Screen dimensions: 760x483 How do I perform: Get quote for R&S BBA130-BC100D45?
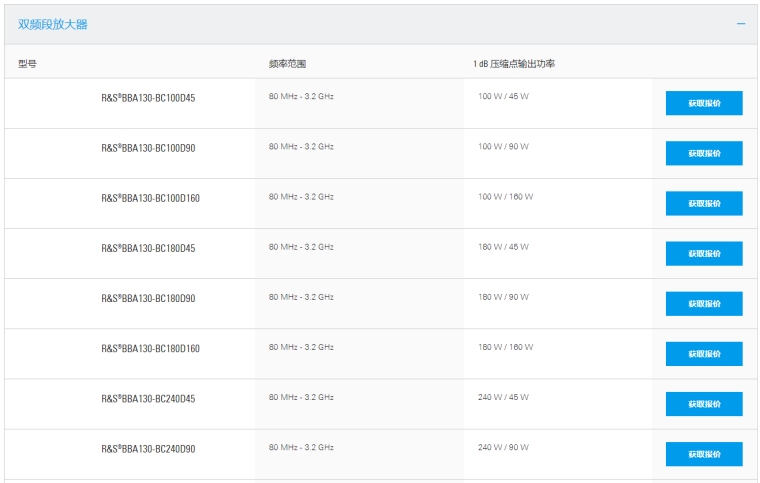pos(704,103)
